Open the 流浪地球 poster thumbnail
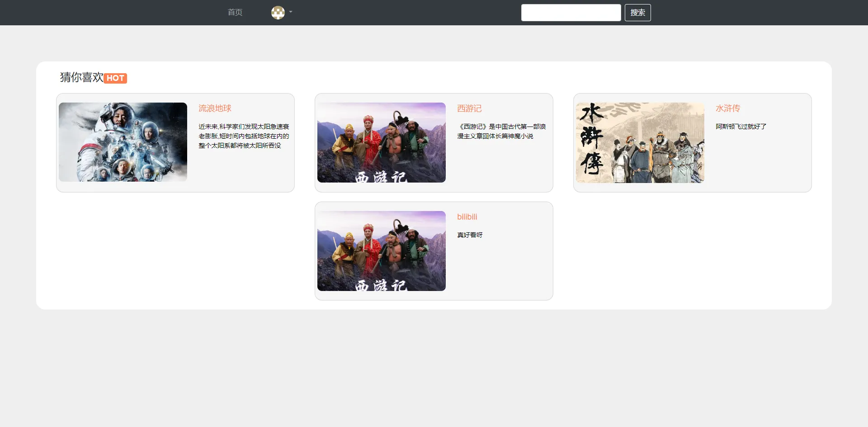This screenshot has height=427, width=868. [123, 142]
